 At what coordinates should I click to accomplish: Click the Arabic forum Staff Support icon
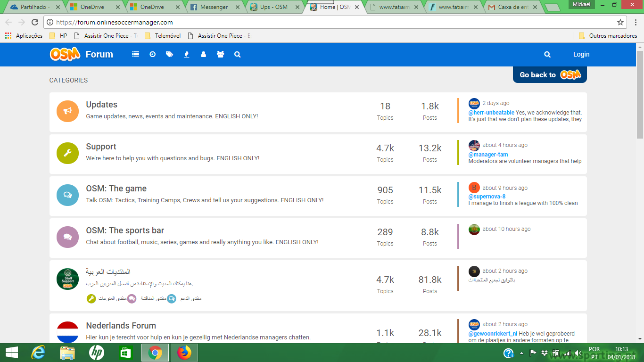67,279
